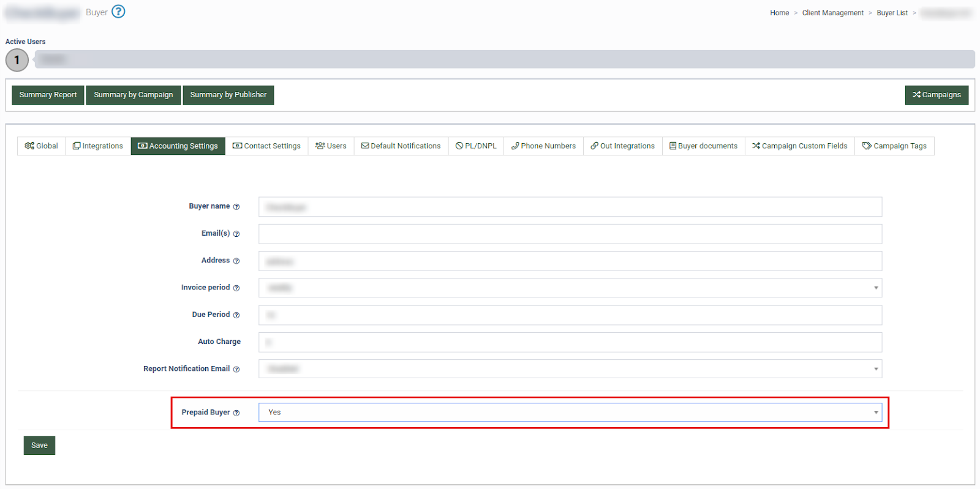The height and width of the screenshot is (489, 980).
Task: Click the Invoice period help icon
Action: (236, 288)
